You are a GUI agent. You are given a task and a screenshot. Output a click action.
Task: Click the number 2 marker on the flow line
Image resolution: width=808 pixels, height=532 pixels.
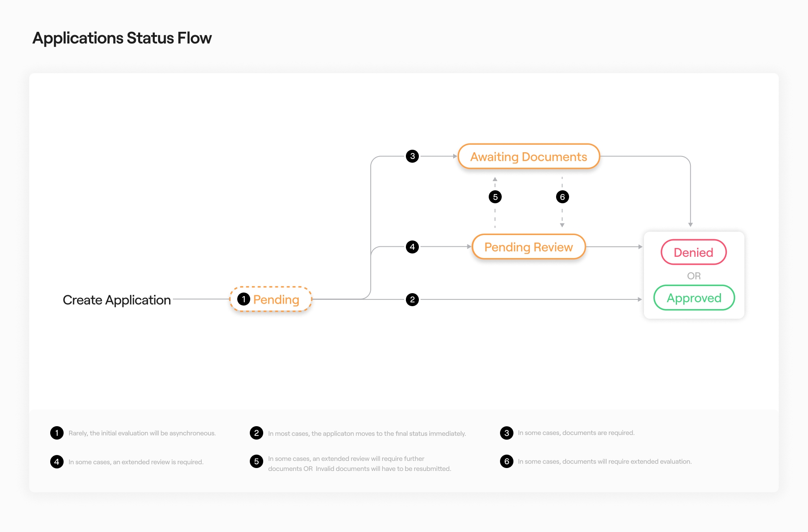(412, 299)
